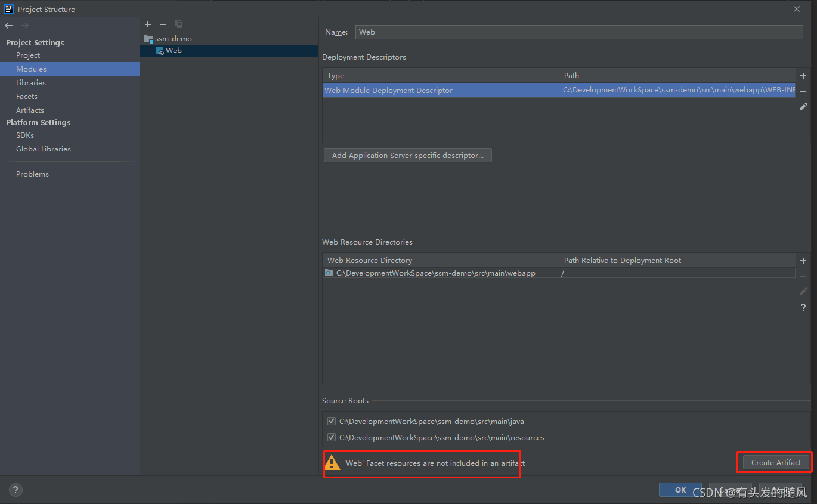Click Web Resource Directory column header
Screen dimensions: 817x504
[441, 261]
